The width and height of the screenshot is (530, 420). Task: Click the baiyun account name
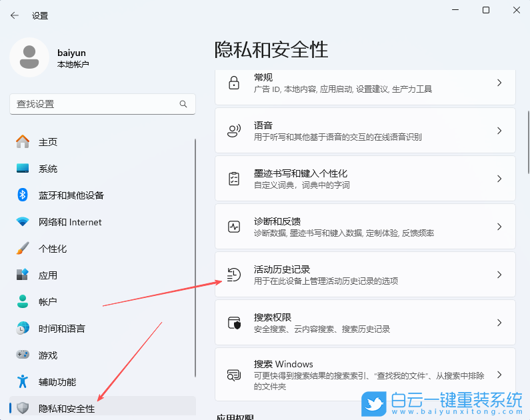coord(71,53)
